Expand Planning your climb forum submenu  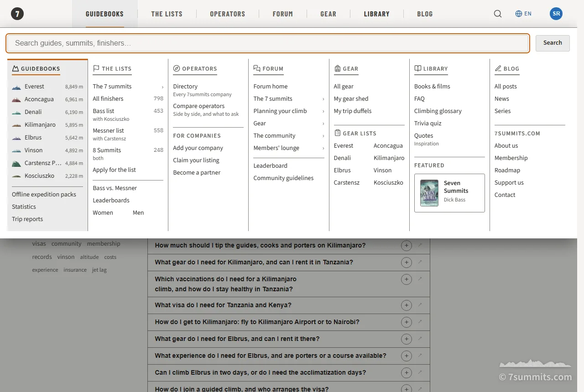click(x=323, y=111)
